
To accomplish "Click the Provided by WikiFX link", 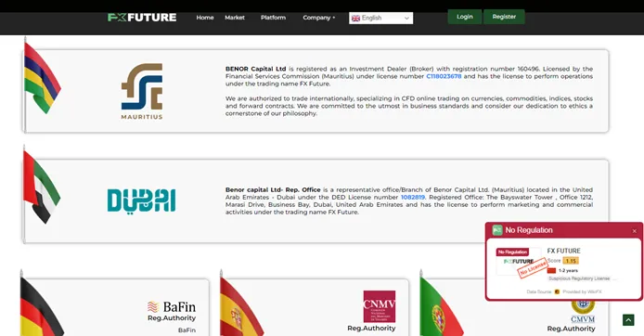I will [582, 291].
